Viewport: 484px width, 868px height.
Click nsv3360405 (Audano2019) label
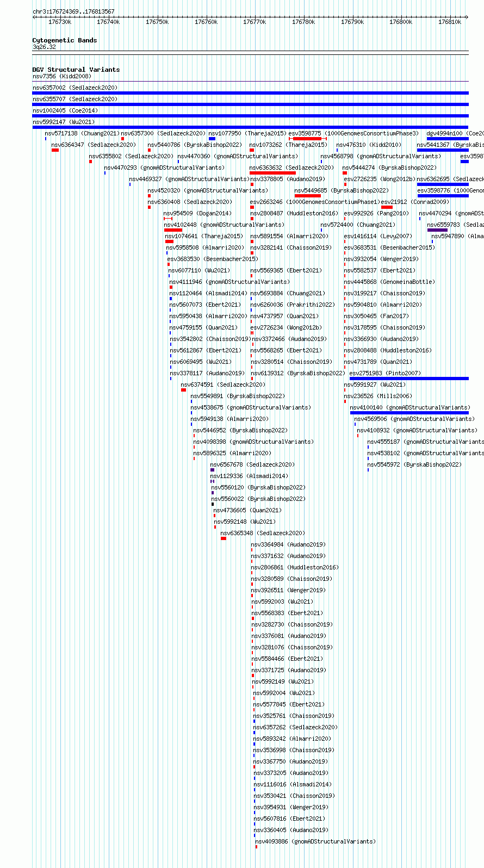[x=291, y=830]
